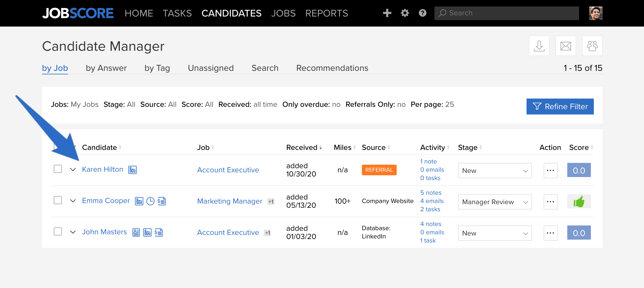The image size is (644, 288).
Task: Open the settings gear icon
Action: [x=405, y=13]
